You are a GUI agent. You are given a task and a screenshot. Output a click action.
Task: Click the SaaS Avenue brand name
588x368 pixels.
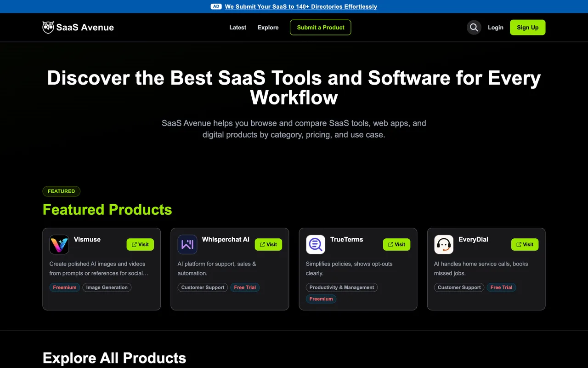click(x=85, y=28)
